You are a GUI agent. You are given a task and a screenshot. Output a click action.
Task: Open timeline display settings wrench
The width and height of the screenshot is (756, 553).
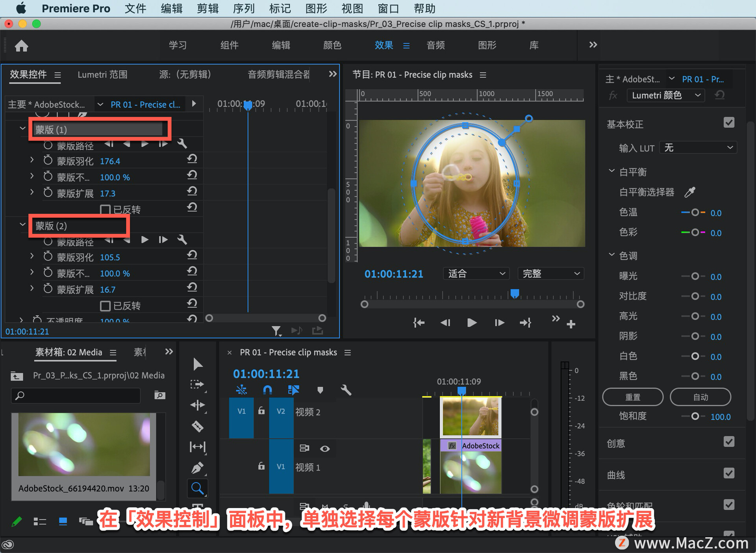tap(346, 390)
